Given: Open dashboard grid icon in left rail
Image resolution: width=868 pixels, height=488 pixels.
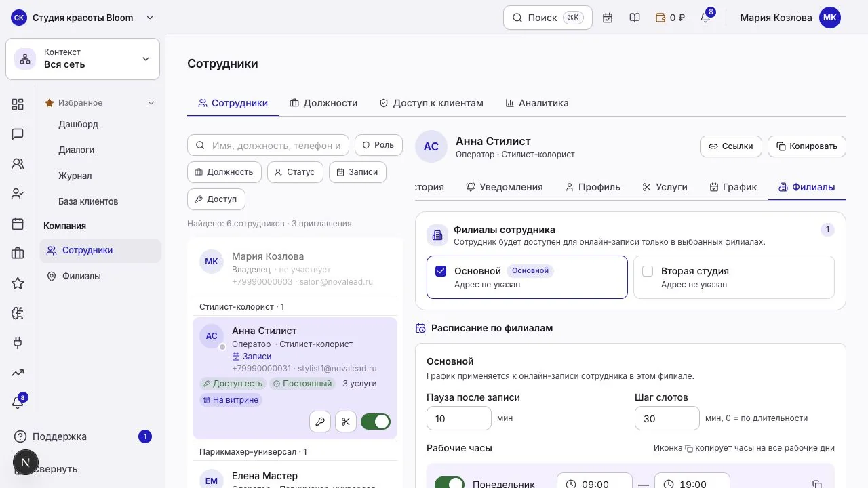Looking at the screenshot, I should [x=18, y=104].
